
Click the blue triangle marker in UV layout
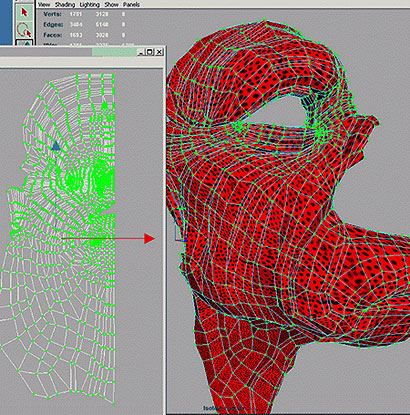coord(56,146)
